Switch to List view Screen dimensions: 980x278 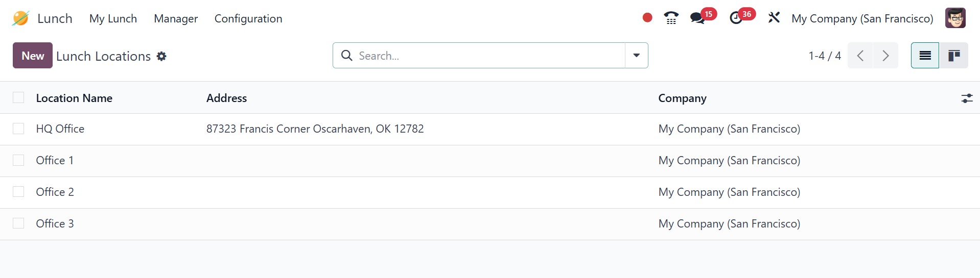click(x=925, y=56)
